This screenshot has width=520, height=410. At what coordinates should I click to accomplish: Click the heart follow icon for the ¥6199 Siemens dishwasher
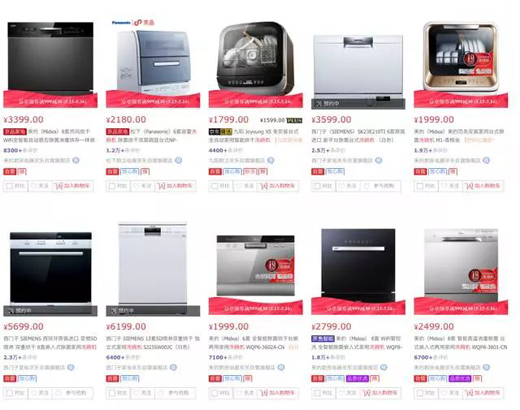click(x=136, y=393)
